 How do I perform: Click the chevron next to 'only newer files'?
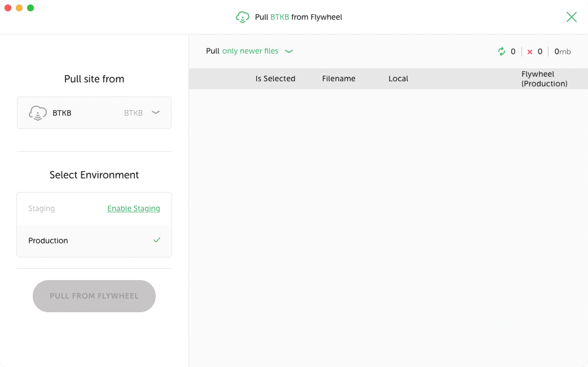coord(289,51)
